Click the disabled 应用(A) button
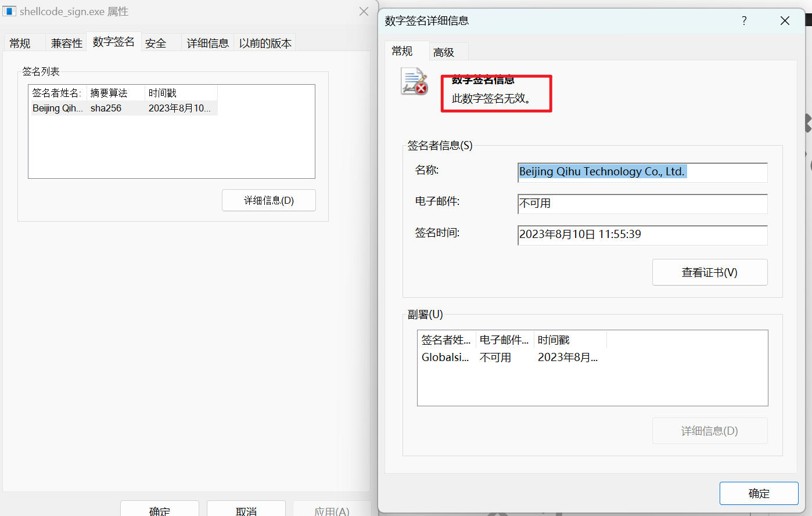Image resolution: width=812 pixels, height=516 pixels. tap(332, 510)
